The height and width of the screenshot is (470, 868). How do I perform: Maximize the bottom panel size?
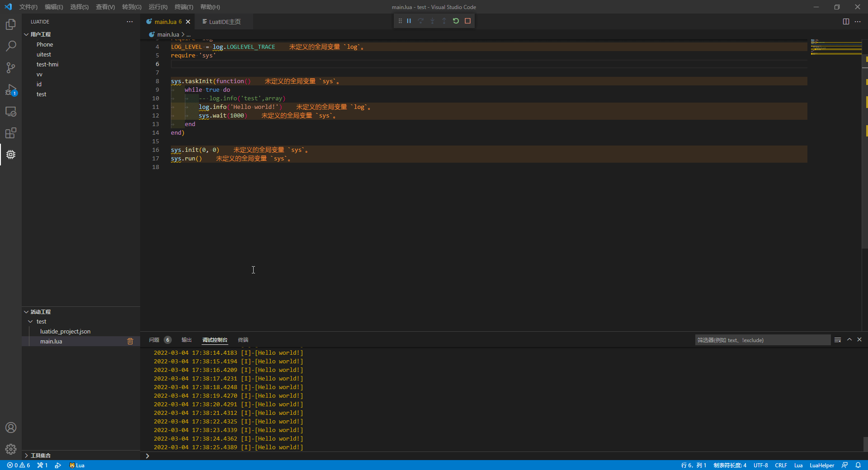point(849,339)
